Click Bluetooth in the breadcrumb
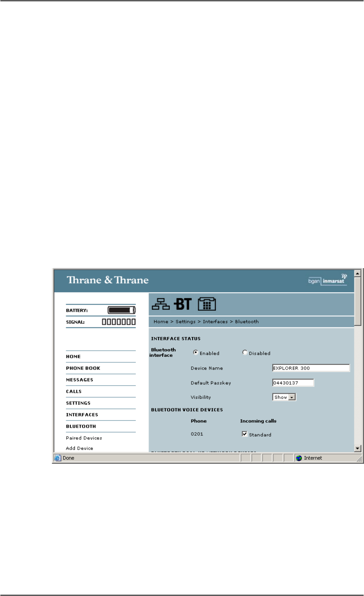Screen dimensions: 364x596 (x=247, y=322)
